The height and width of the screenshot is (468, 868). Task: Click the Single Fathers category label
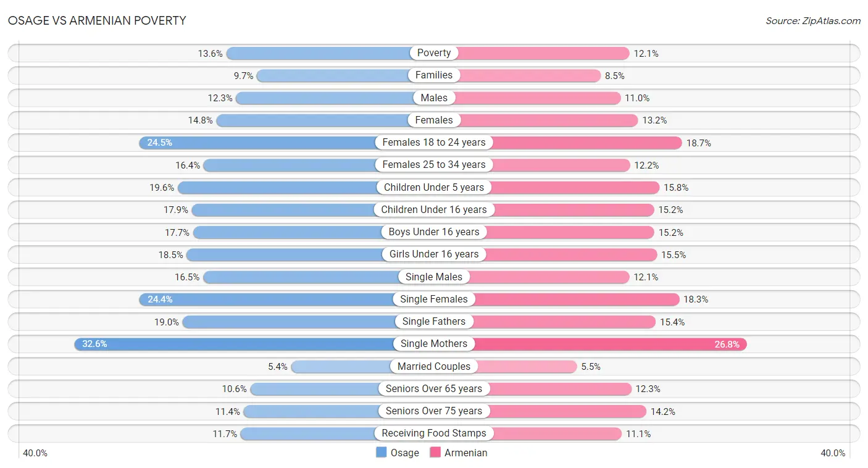pos(434,322)
